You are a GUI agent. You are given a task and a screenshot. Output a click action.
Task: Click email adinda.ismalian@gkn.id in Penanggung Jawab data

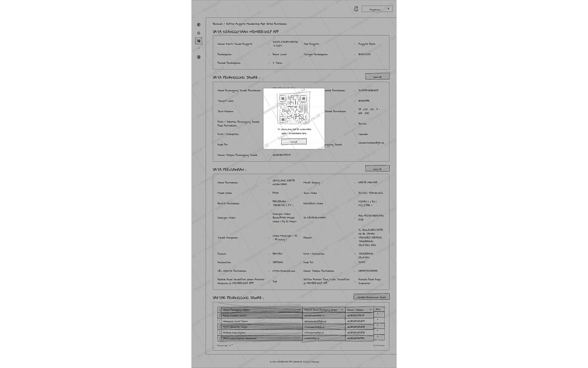371,143
